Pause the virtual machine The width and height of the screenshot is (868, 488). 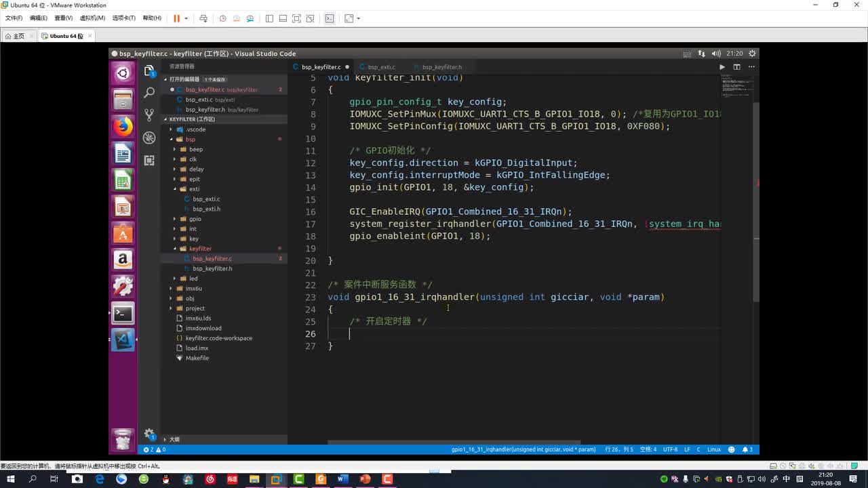(176, 18)
